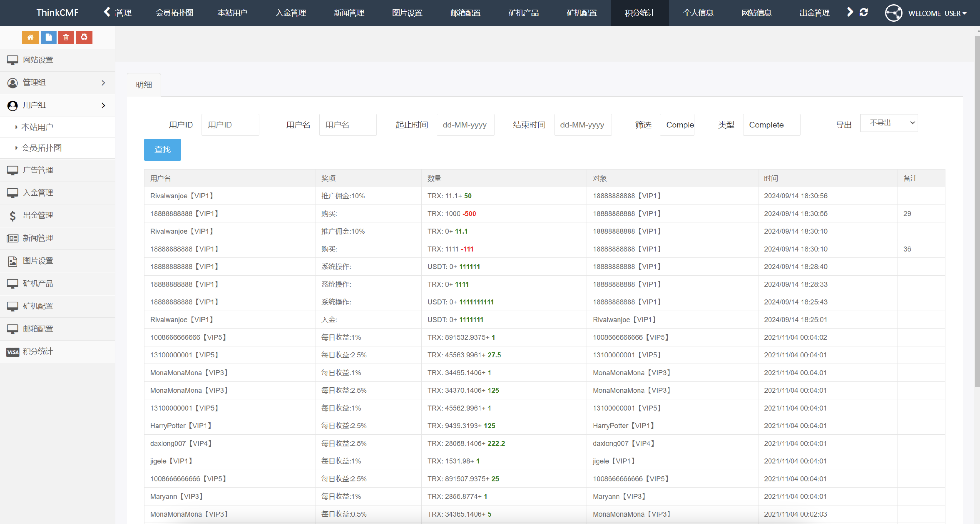Screen dimensions: 980x524
Task: Click the 明细 tab label
Action: [144, 84]
